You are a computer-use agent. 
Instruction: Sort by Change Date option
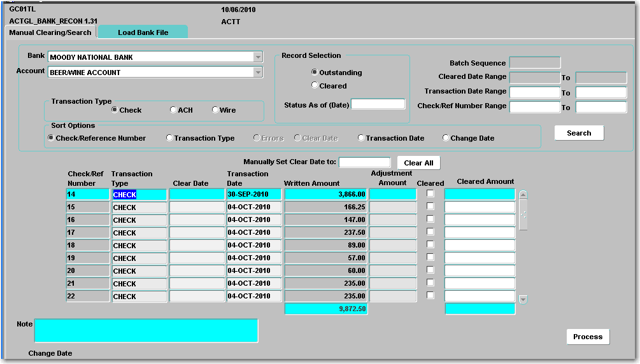446,138
